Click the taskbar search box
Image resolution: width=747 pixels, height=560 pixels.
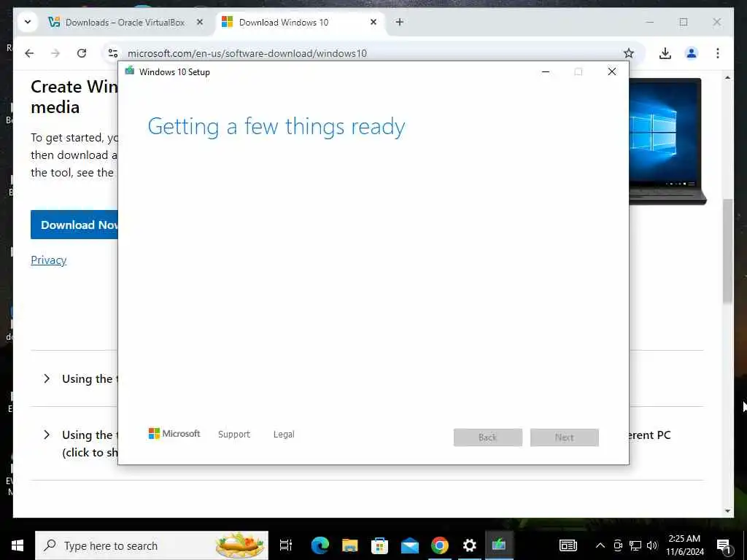coord(152,545)
